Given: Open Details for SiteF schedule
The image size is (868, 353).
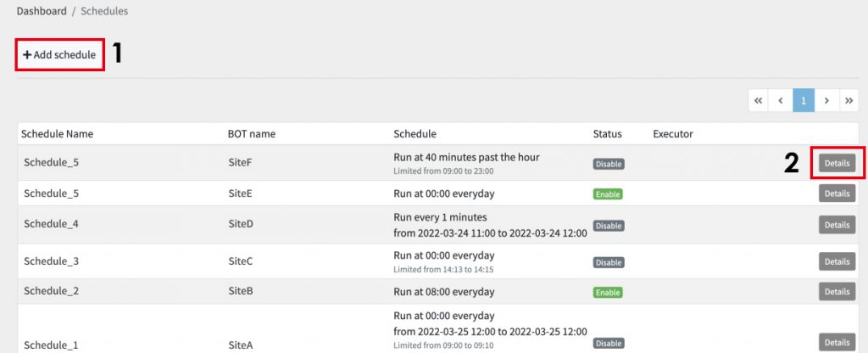Looking at the screenshot, I should coord(837,164).
